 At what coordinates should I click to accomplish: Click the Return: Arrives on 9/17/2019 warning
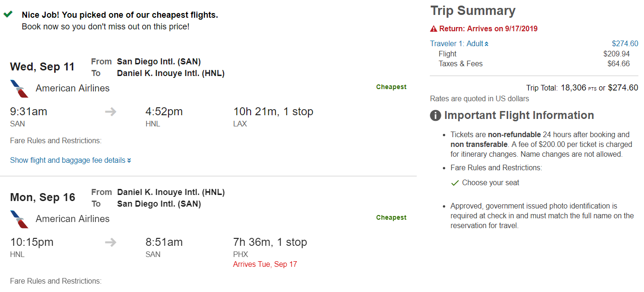tap(488, 29)
